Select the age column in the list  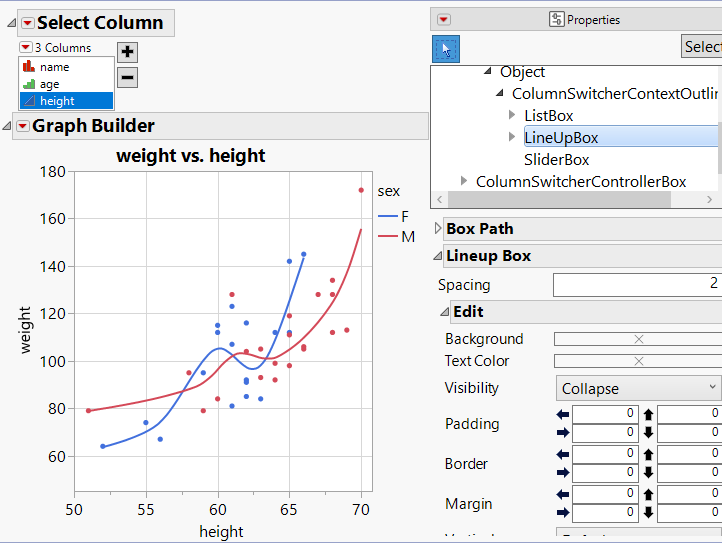pos(49,84)
